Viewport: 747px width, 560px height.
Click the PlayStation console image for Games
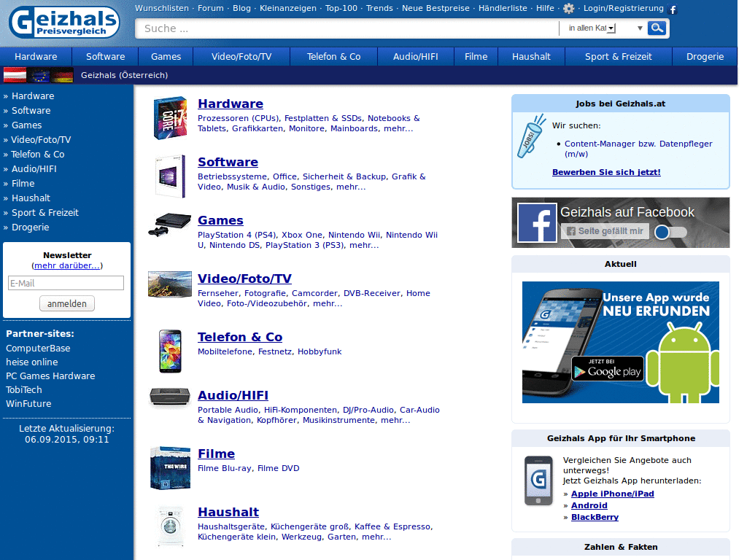(169, 225)
